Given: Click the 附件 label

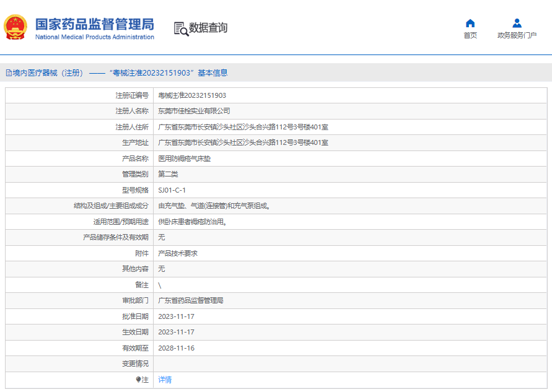Looking at the screenshot, I should (x=142, y=253).
